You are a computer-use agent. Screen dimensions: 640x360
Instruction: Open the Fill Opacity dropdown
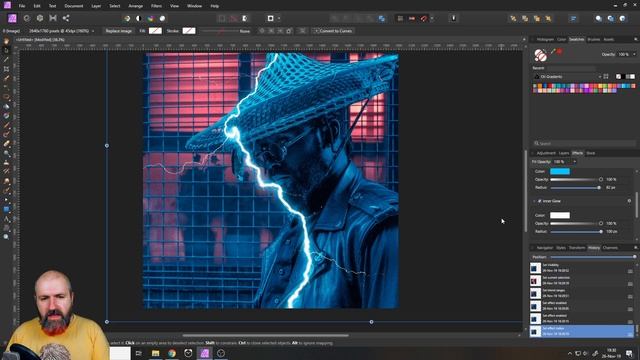coord(575,162)
